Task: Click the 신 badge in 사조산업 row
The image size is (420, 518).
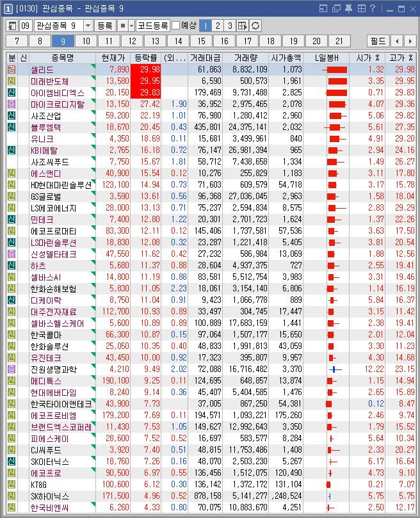Action: [12, 116]
